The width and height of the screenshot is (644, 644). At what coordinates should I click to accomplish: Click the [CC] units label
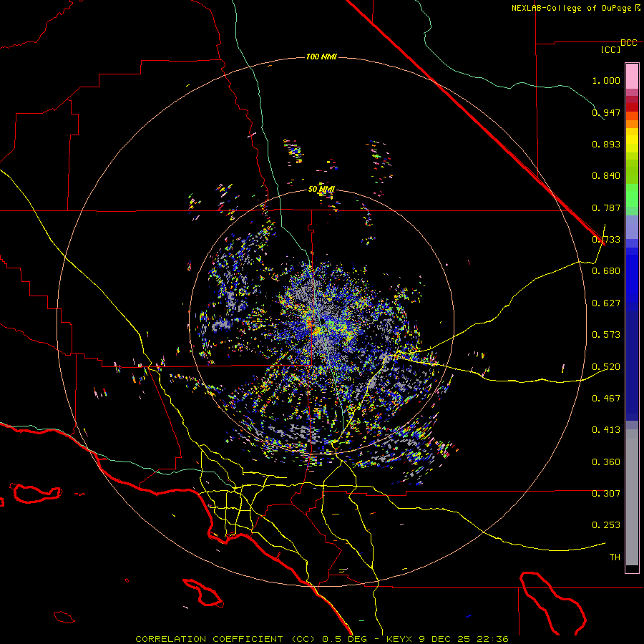pos(610,49)
